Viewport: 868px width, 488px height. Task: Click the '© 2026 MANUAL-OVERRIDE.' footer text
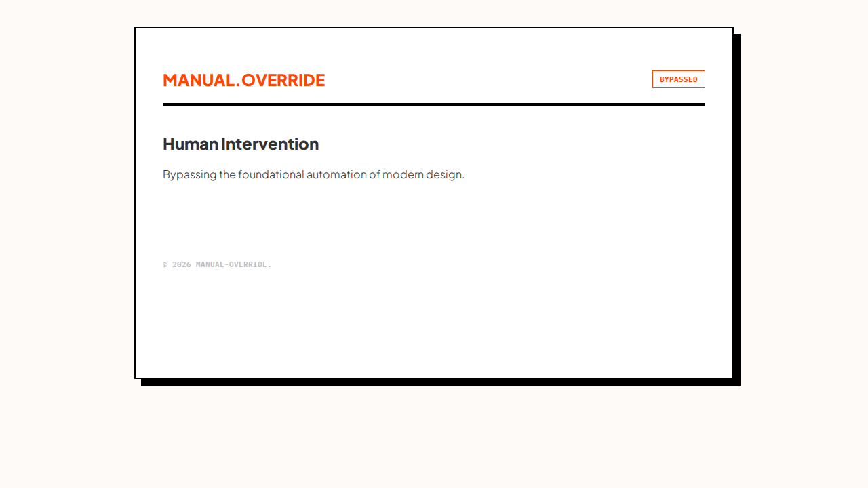217,264
